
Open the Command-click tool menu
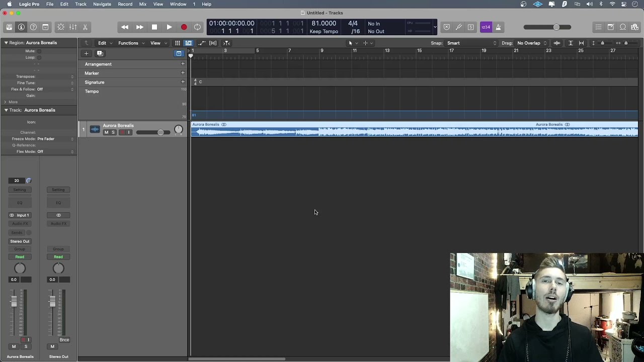[x=367, y=43]
